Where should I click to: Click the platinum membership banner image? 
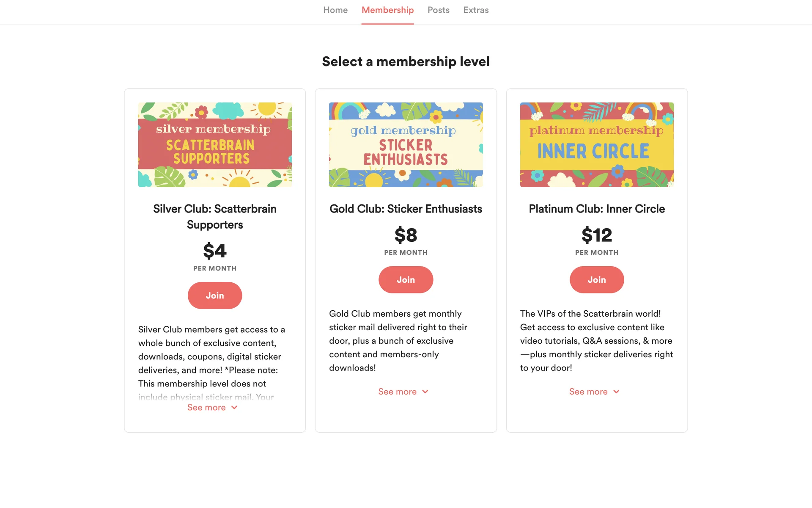[x=596, y=145]
